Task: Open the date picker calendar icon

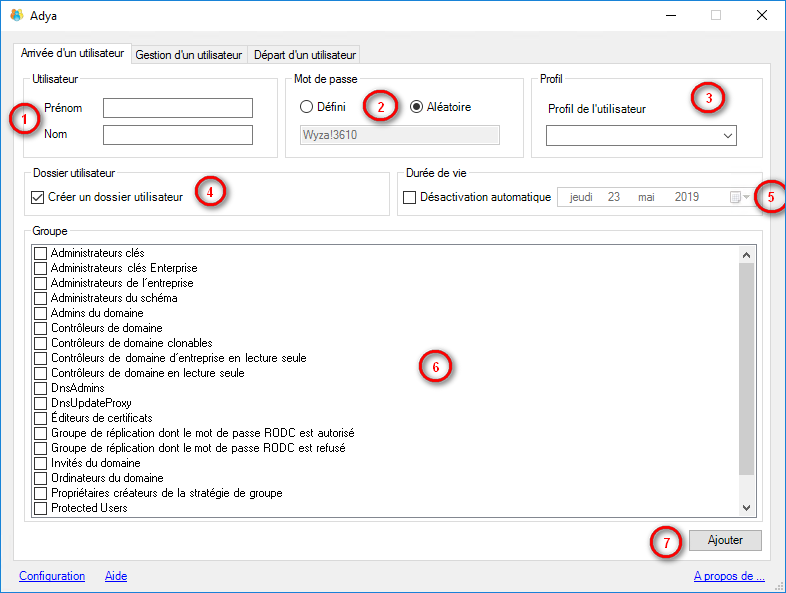Action: pyautogui.click(x=737, y=198)
